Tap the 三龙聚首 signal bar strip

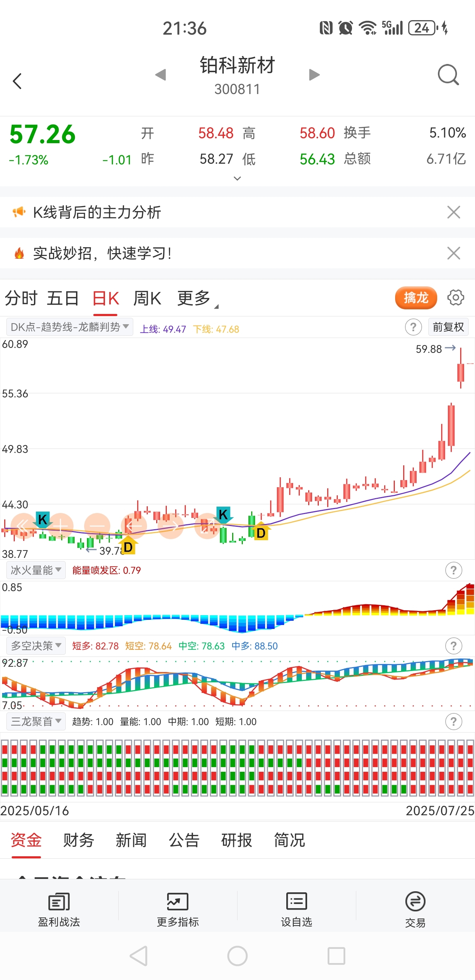(237, 768)
